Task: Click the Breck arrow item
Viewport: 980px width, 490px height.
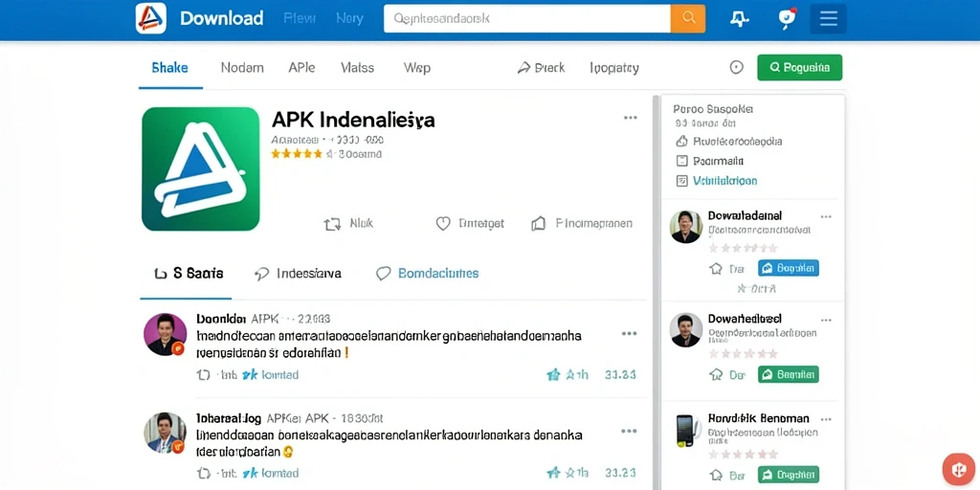Action: tap(541, 68)
